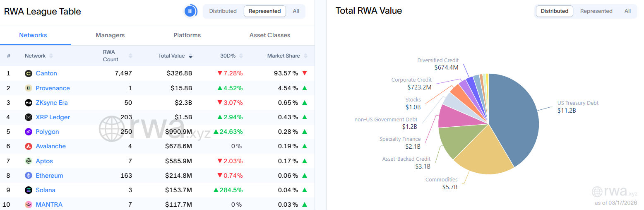Viewport: 644px width, 210px height.
Task: Click the Polygon logo icon
Action: (x=29, y=132)
